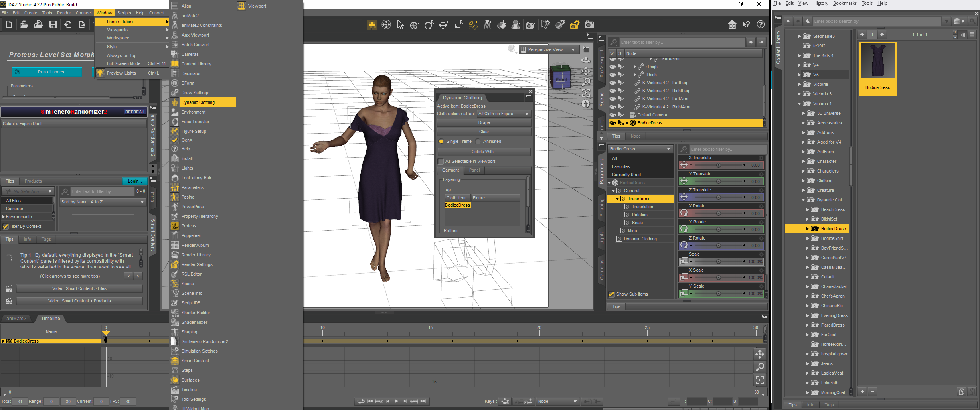
Task: Click the yellow Render camera icon
Action: point(575,24)
